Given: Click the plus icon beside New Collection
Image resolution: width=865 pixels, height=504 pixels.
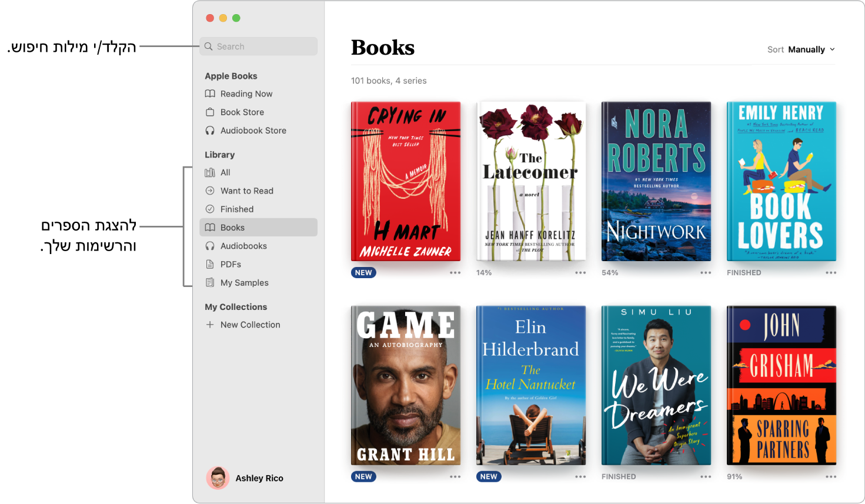Looking at the screenshot, I should pyautogui.click(x=210, y=325).
